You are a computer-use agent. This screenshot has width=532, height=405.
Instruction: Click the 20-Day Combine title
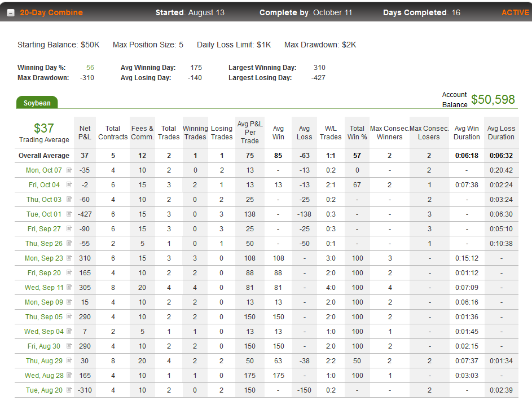(x=51, y=12)
